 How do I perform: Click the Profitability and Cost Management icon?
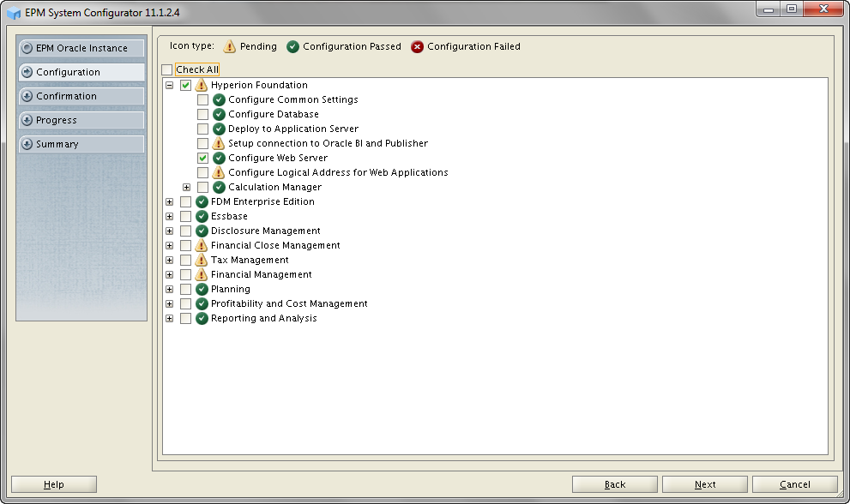tap(202, 304)
